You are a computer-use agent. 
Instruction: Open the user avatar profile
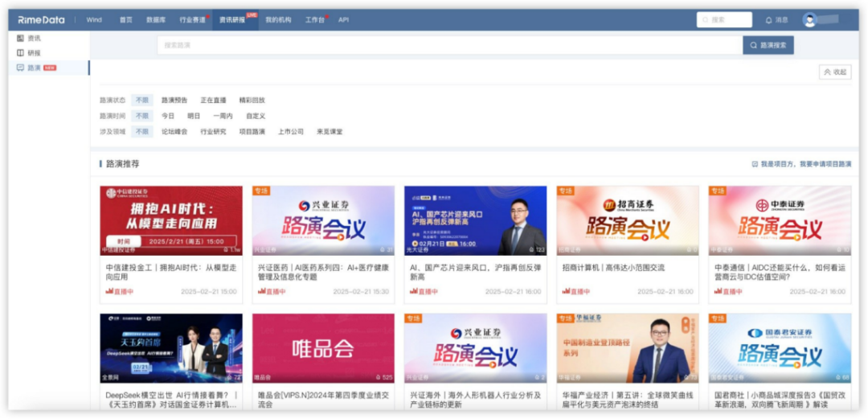coord(810,19)
